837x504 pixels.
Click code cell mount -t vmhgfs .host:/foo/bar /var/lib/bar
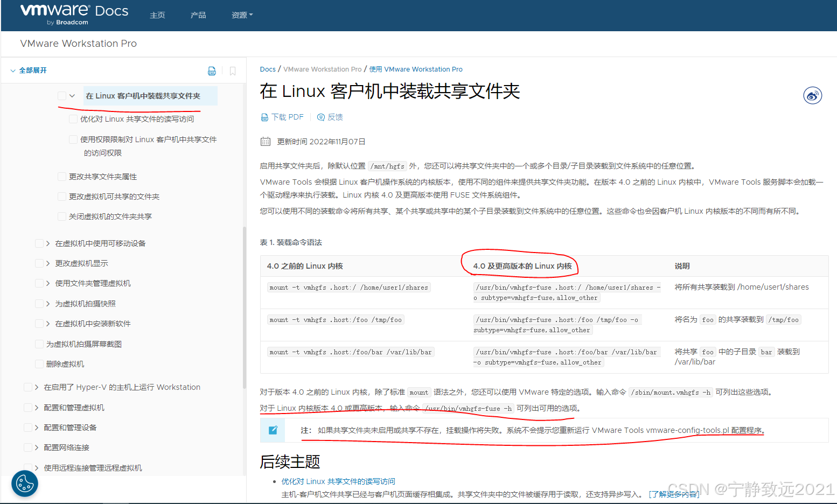(351, 352)
